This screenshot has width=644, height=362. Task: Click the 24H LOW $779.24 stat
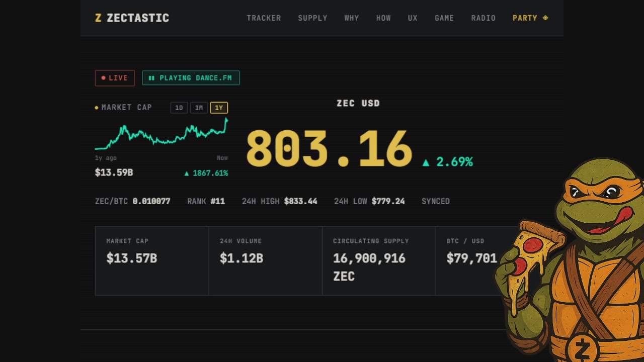[369, 201]
